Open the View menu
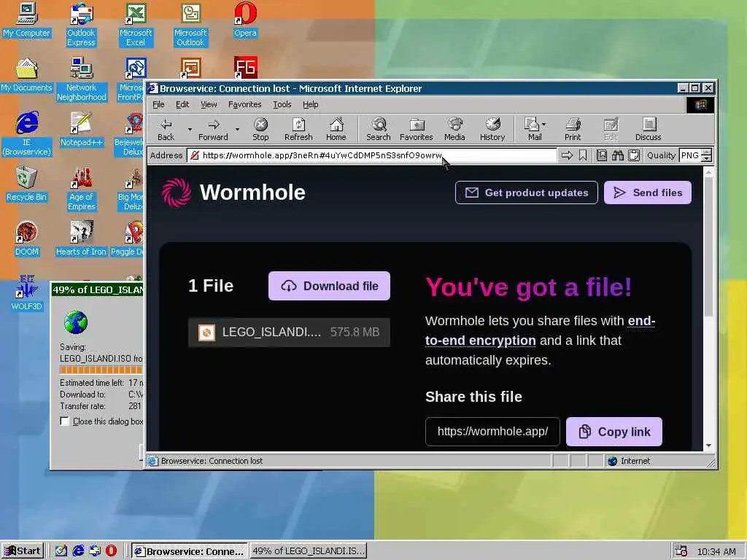 [209, 104]
